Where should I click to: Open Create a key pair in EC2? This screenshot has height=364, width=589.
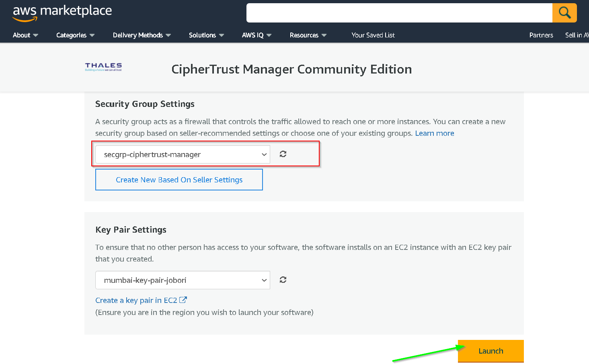[141, 300]
